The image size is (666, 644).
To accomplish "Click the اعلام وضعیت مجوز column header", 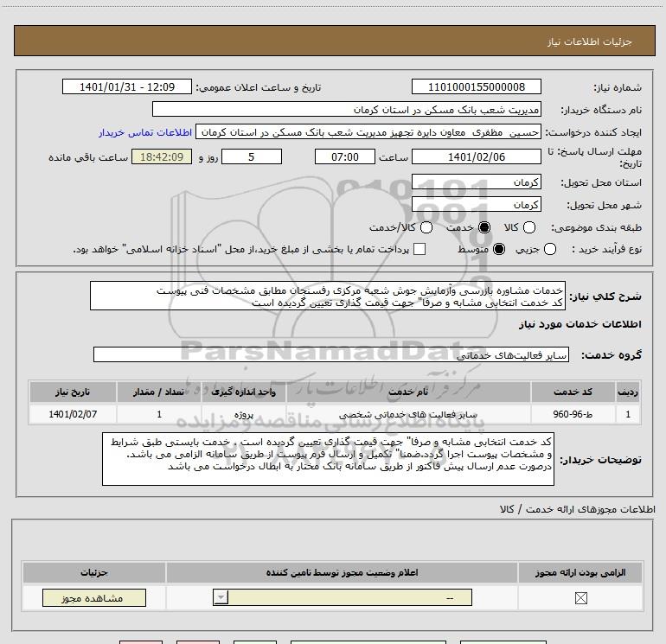I will [x=342, y=572].
